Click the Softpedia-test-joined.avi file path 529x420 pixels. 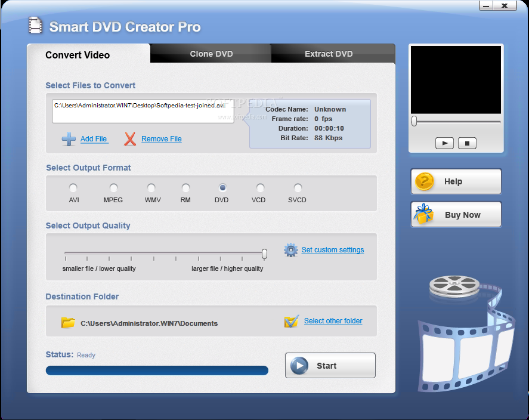[x=140, y=105]
